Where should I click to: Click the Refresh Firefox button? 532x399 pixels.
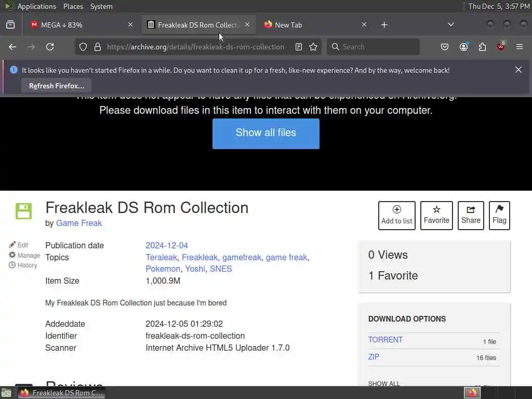click(x=57, y=86)
